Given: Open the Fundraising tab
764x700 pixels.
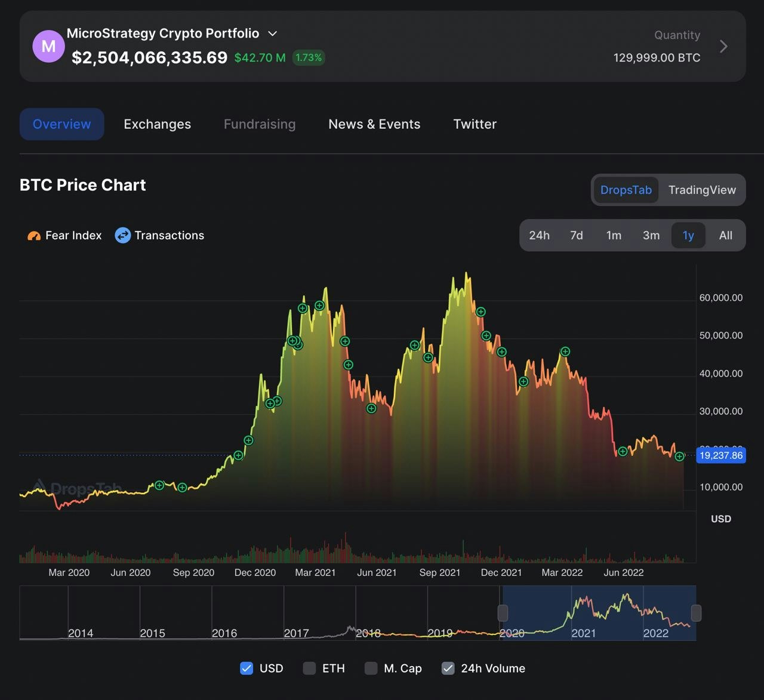Looking at the screenshot, I should 260,124.
